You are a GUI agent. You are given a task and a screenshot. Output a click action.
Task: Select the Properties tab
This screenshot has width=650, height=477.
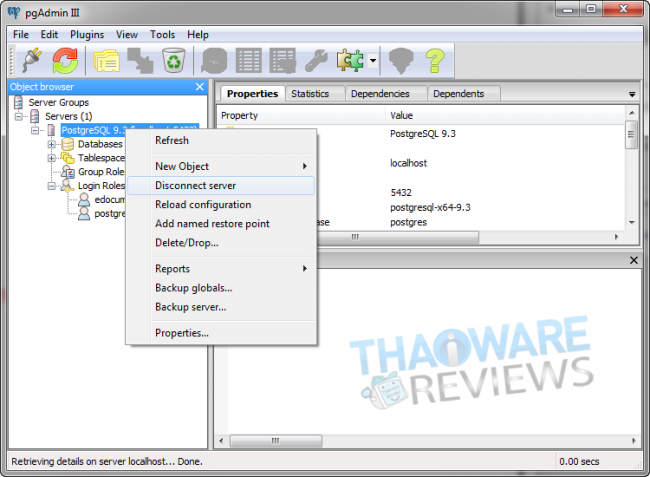(x=252, y=94)
